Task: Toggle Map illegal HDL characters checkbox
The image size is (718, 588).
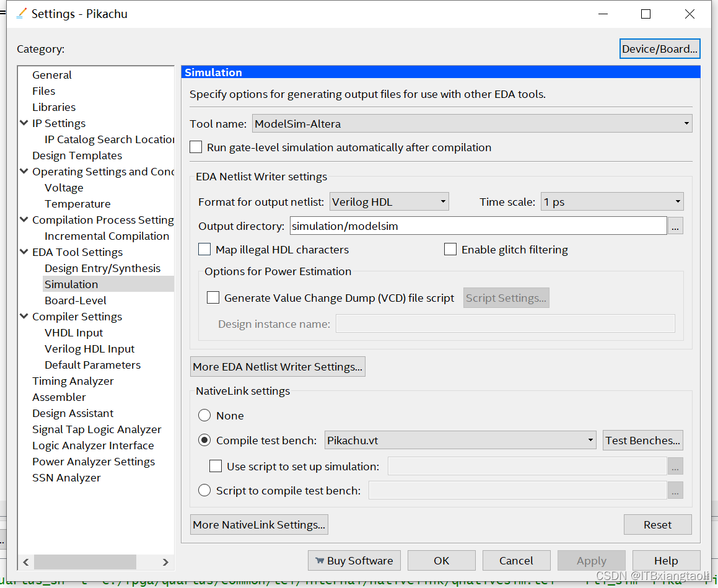Action: coord(204,250)
